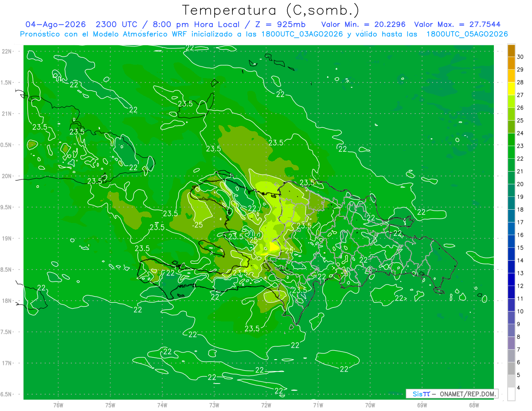Select the brown swatch above value 30

(x=511, y=51)
